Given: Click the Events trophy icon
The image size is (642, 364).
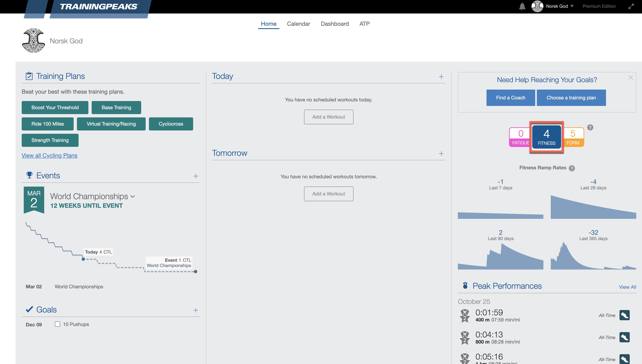Looking at the screenshot, I should (29, 175).
